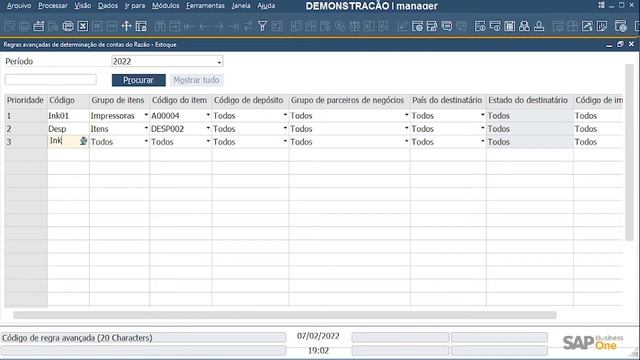Open the Ferramentas menu
This screenshot has height=360, width=640.
pyautogui.click(x=205, y=6)
